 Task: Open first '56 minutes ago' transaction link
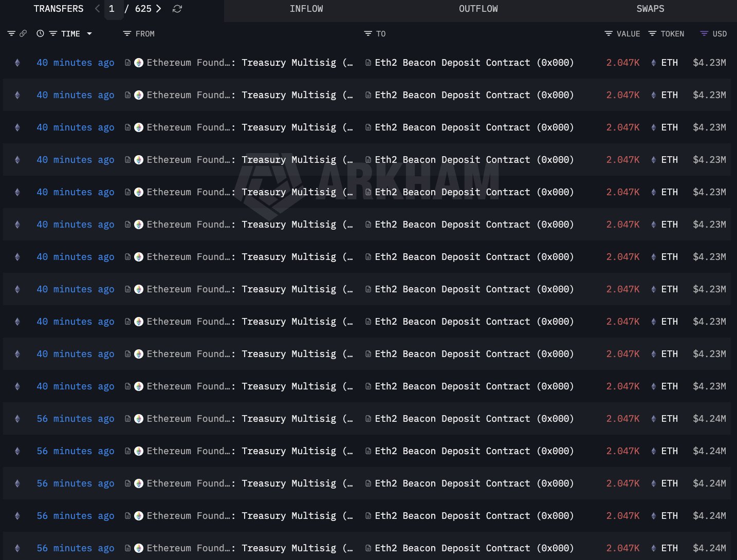pos(76,419)
